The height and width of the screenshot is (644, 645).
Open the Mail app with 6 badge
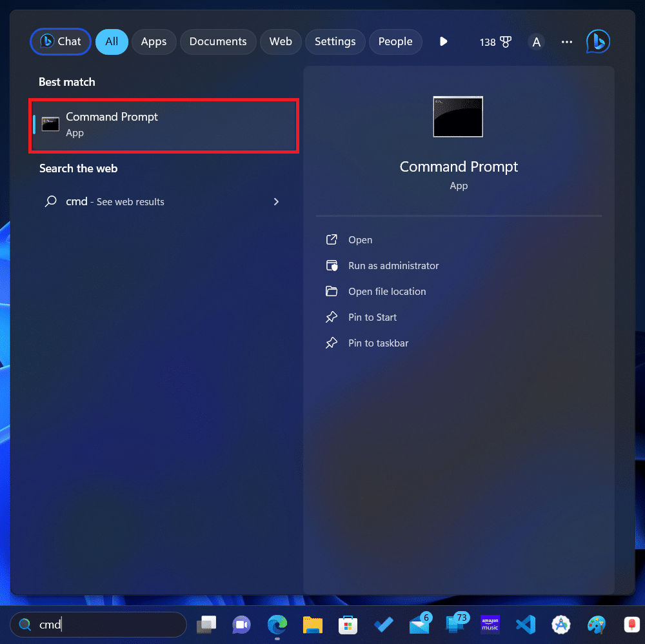[419, 625]
